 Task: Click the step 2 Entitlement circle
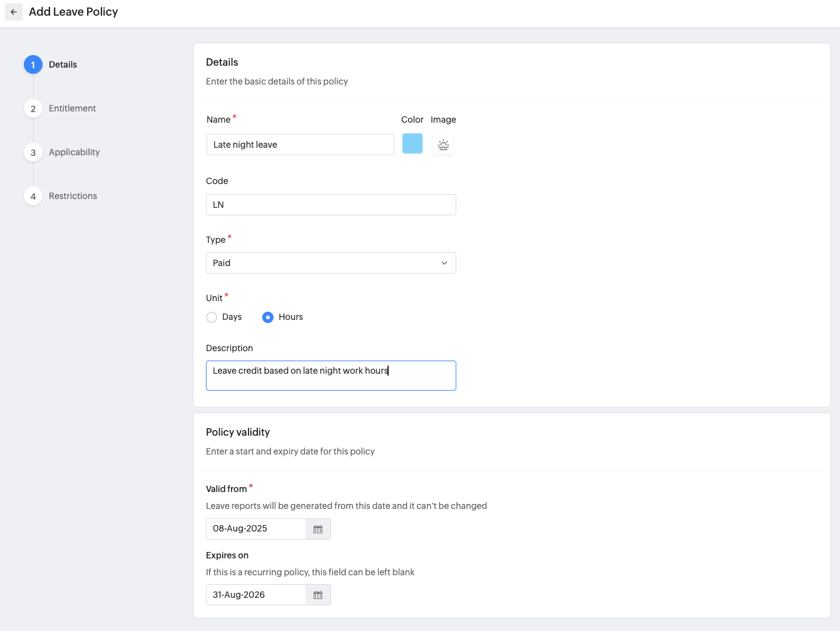point(33,108)
